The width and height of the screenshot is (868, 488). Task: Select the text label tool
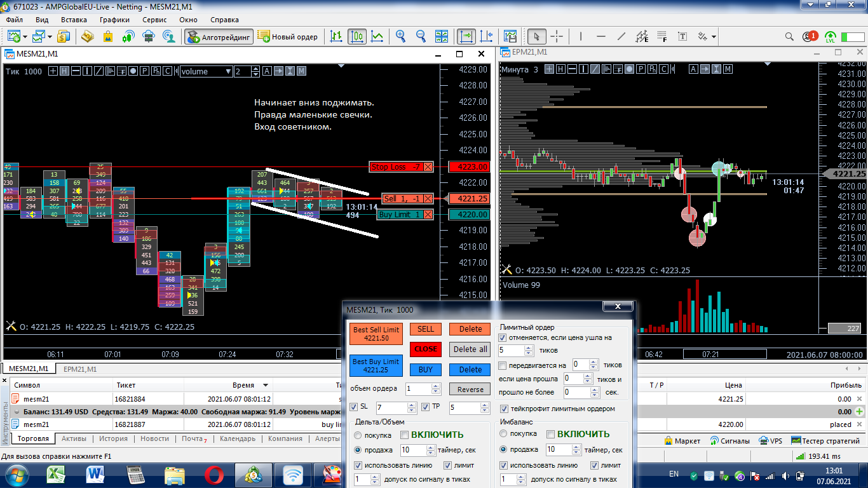682,36
